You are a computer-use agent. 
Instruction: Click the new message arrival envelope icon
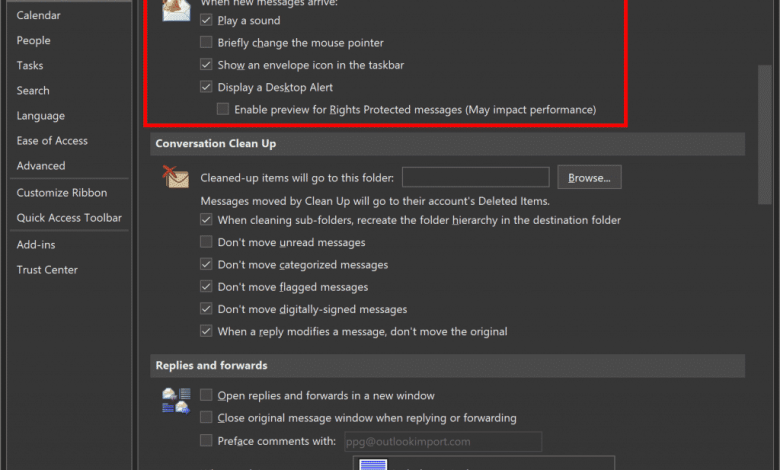pos(176,10)
